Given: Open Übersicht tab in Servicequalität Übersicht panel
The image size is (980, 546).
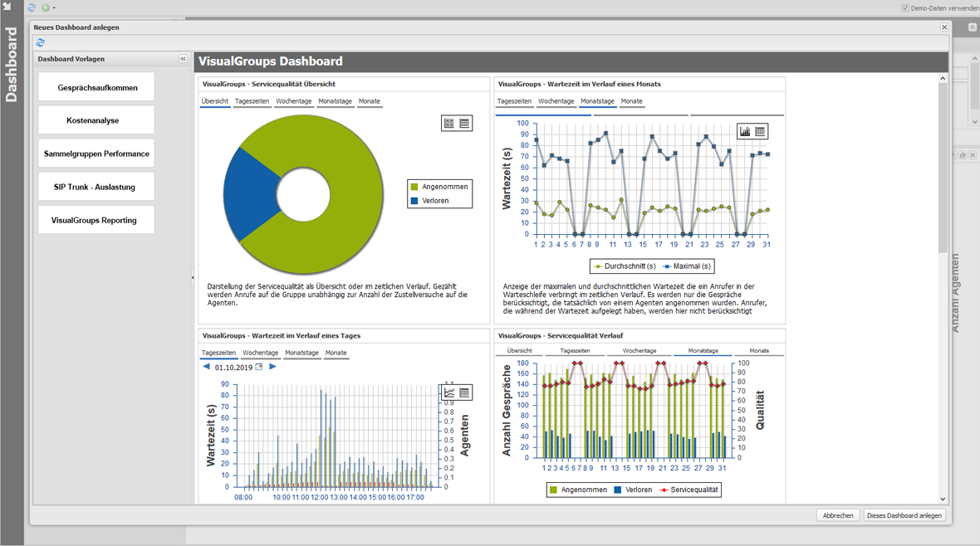Looking at the screenshot, I should click(x=215, y=101).
